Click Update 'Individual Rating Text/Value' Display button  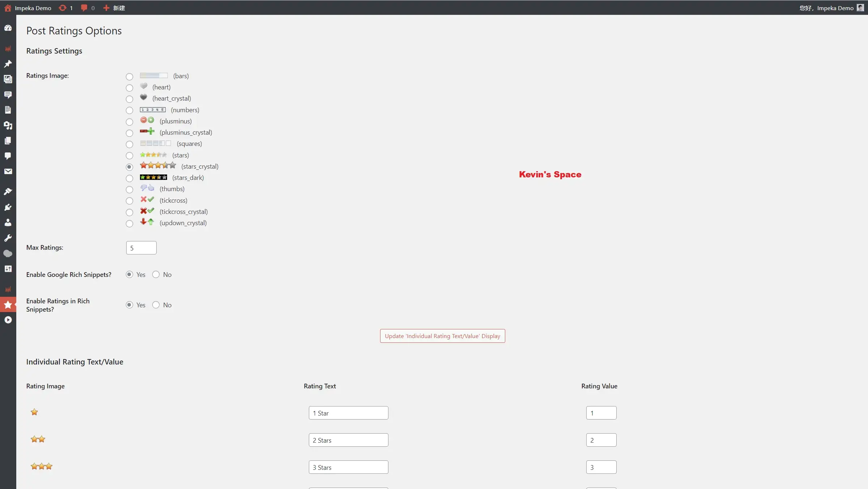click(x=442, y=336)
